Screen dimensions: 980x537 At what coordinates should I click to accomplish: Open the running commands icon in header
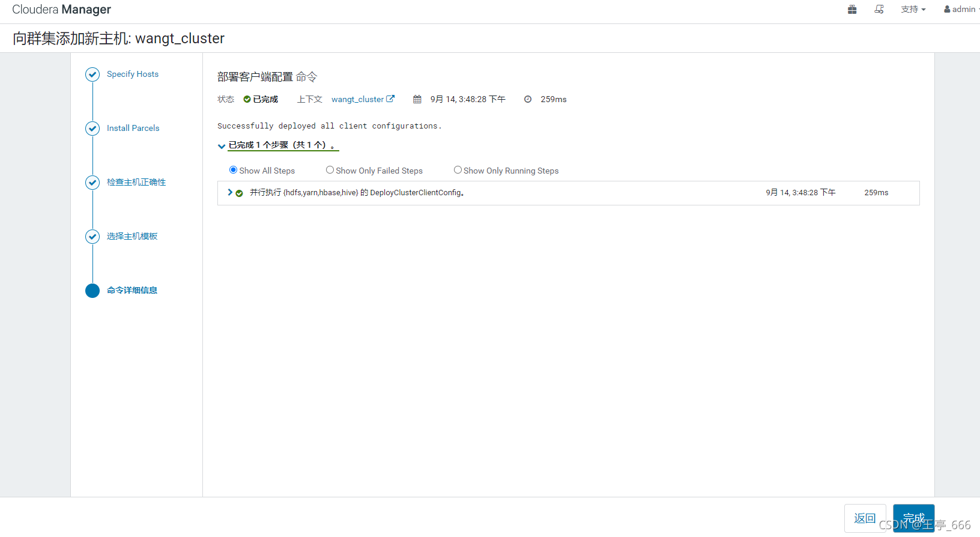(x=879, y=10)
